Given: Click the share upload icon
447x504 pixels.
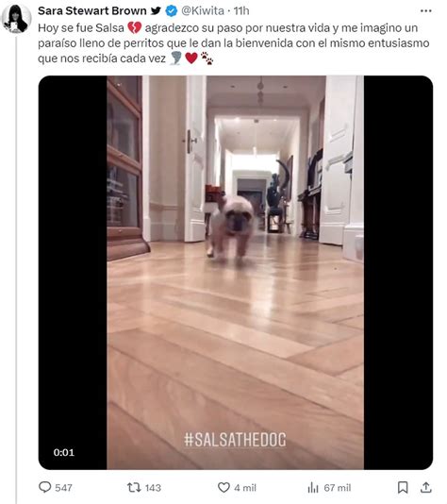Looking at the screenshot, I should pyautogui.click(x=426, y=487).
